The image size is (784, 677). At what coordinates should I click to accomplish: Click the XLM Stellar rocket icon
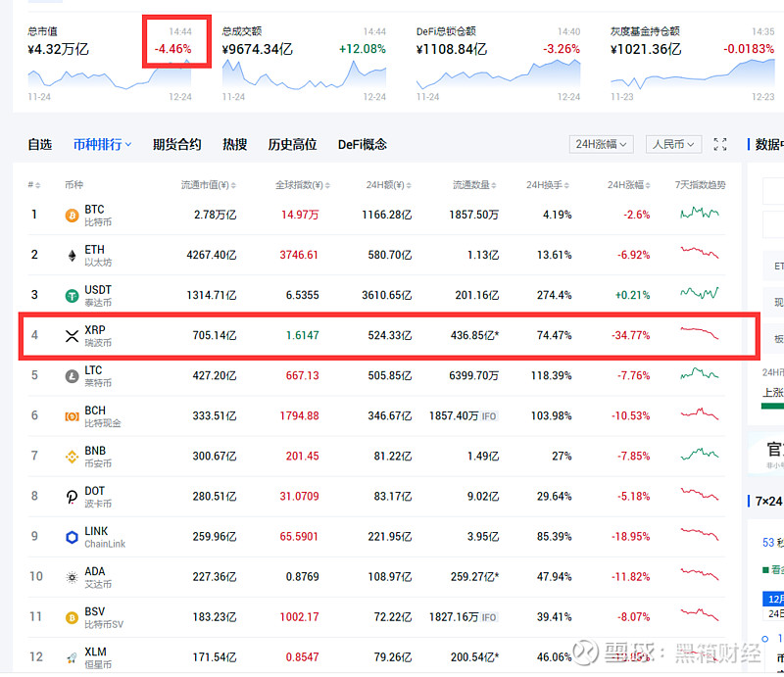[x=72, y=658]
